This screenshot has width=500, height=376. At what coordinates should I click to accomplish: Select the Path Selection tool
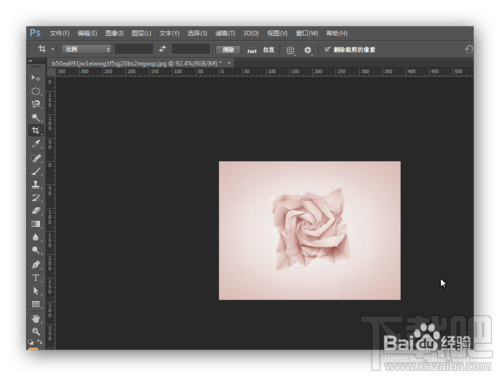point(36,291)
